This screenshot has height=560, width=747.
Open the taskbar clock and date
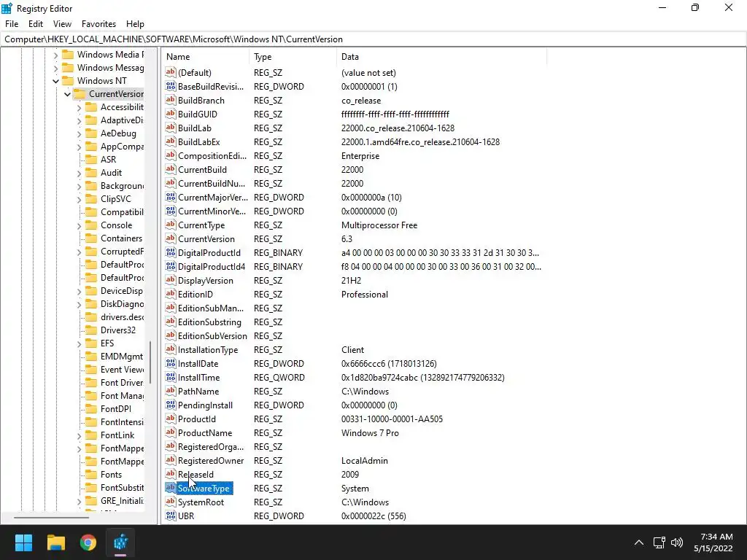click(x=713, y=542)
